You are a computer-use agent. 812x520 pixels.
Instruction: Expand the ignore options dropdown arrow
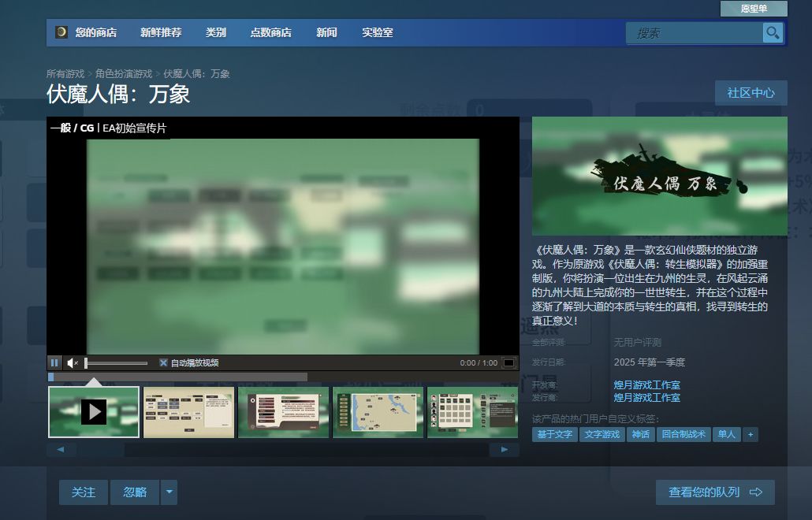click(x=169, y=492)
